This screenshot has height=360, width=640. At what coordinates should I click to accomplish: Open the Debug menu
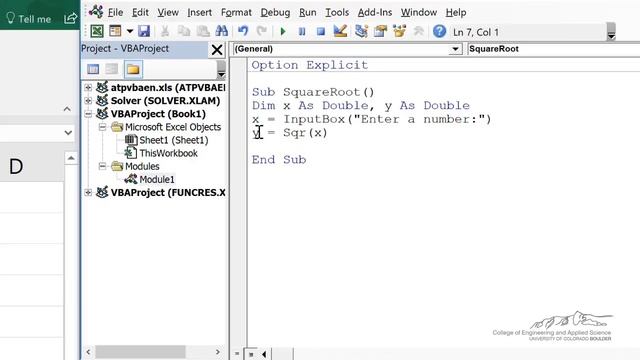(276, 13)
